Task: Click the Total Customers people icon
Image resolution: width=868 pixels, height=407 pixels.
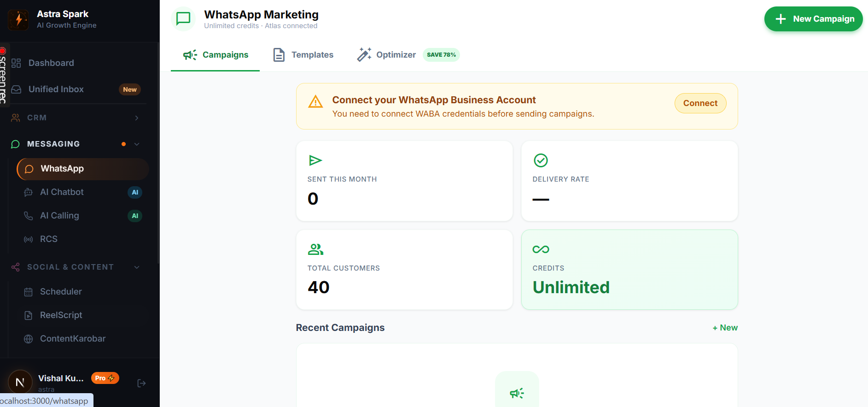Action: 315,249
